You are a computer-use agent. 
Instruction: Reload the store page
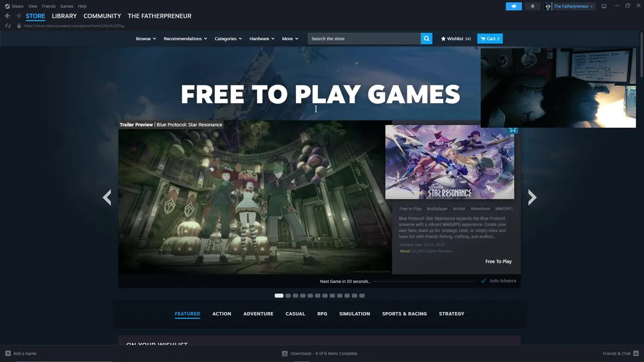click(x=8, y=26)
